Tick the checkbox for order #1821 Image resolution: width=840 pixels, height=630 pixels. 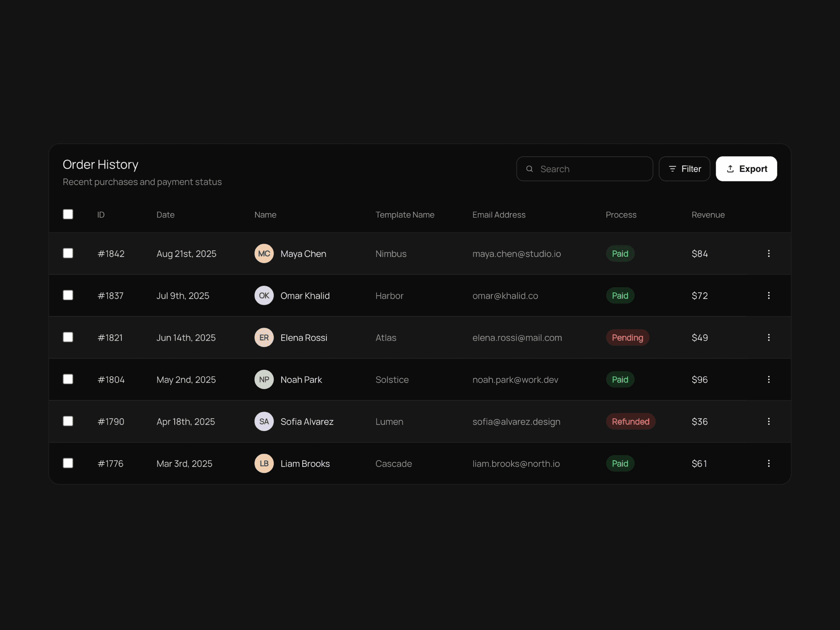pyautogui.click(x=68, y=337)
